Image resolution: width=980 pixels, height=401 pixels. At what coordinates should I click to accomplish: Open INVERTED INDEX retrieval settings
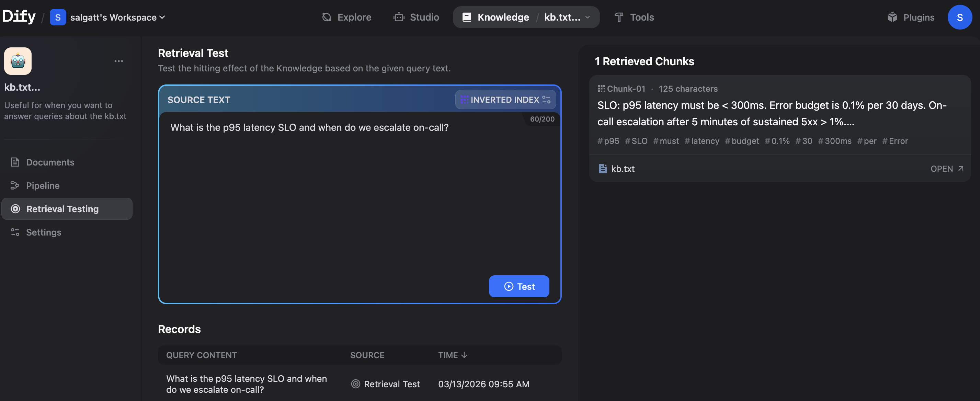[505, 100]
